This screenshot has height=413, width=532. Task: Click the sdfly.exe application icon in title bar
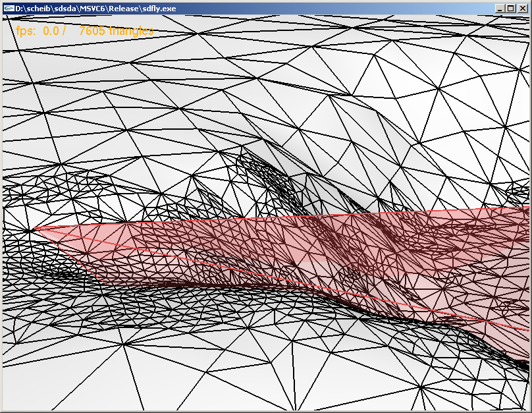tap(9, 9)
